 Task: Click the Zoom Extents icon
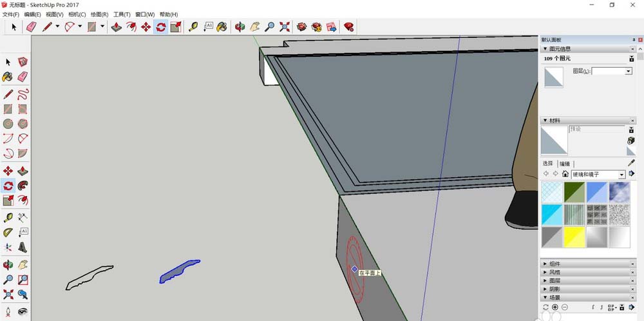pyautogui.click(x=284, y=26)
